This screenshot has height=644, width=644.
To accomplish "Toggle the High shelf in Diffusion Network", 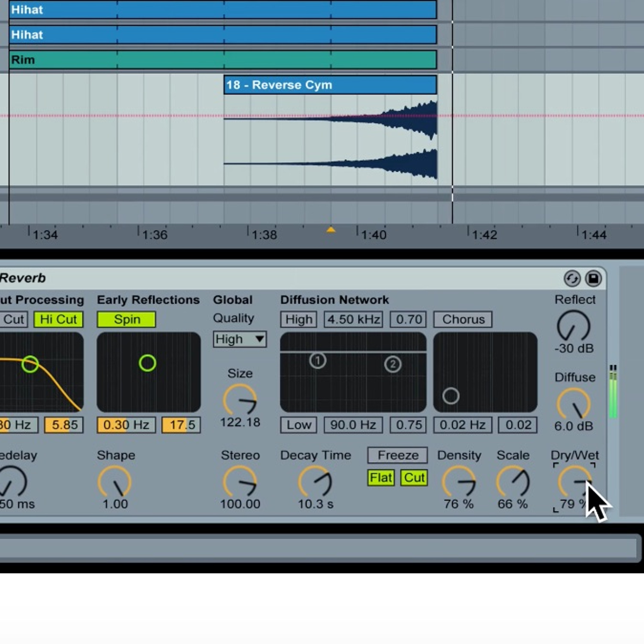I will 299,319.
